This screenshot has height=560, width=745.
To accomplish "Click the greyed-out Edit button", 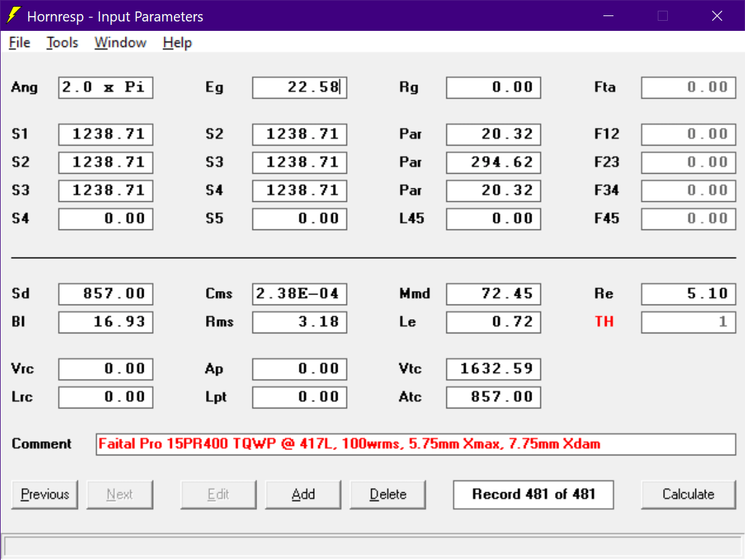I will (x=219, y=494).
